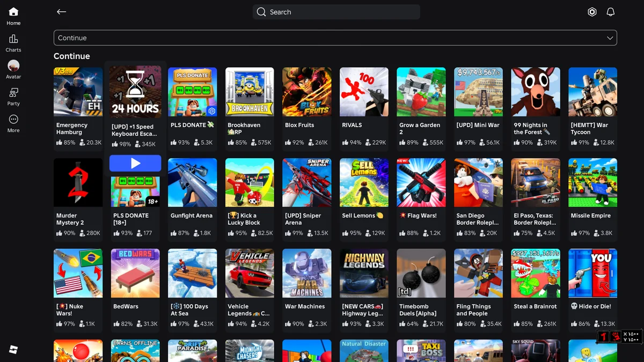Image resolution: width=644 pixels, height=362 pixels.
Task: Open the Midnight Chasers game thumbnail
Action: tap(250, 351)
